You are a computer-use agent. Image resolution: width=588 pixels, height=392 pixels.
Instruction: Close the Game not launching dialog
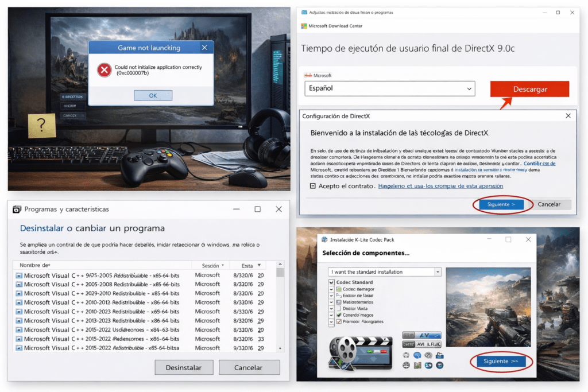tap(204, 48)
